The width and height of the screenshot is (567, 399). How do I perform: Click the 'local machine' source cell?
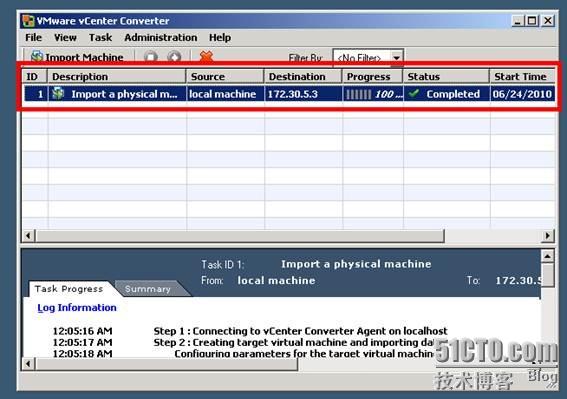tap(225, 94)
